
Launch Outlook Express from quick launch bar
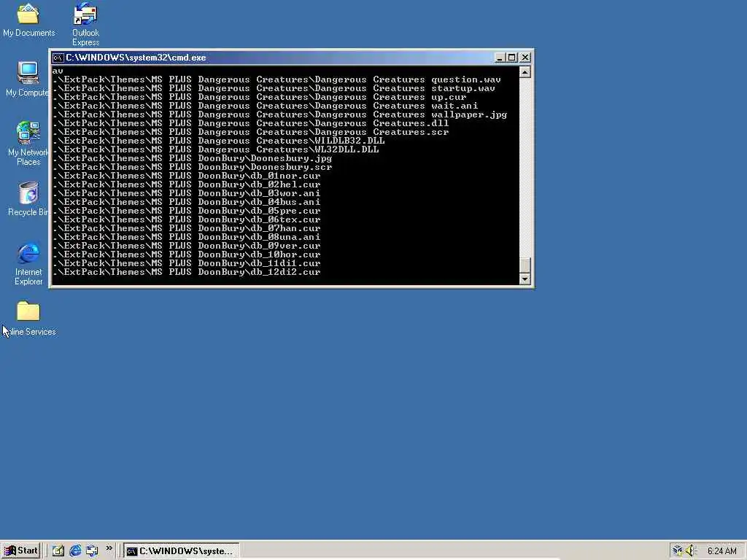[x=92, y=551]
